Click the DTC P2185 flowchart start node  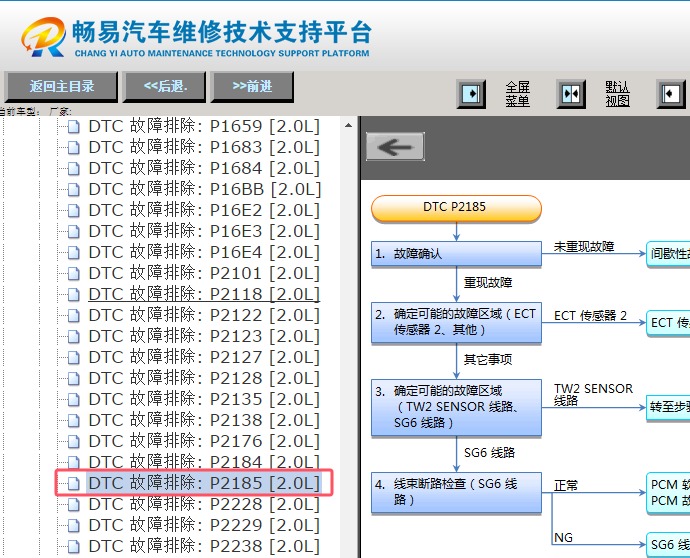456,208
